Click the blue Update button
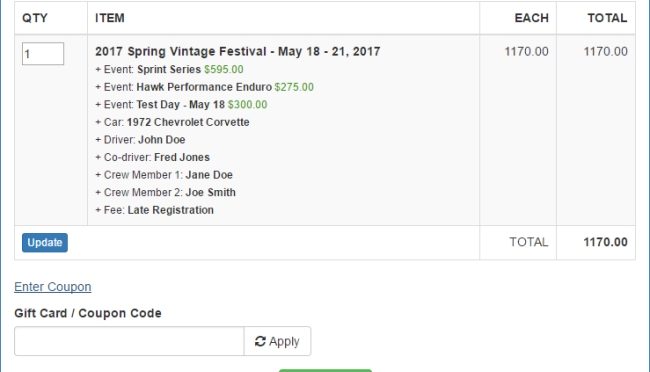 point(45,243)
